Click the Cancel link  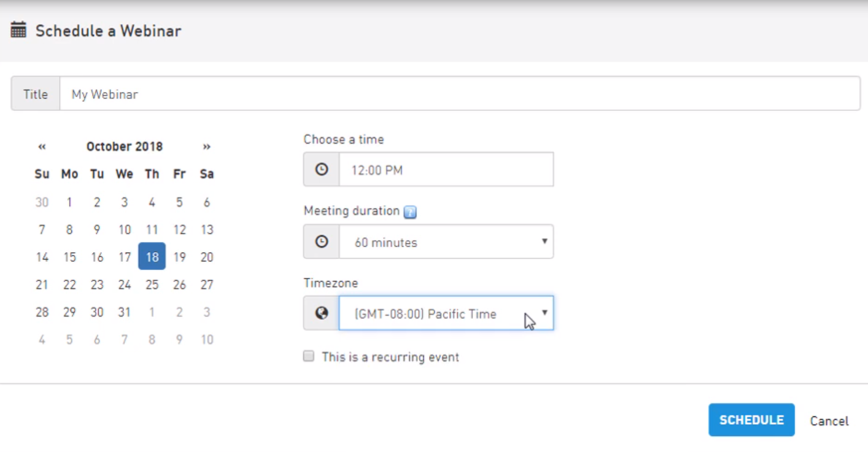[829, 421]
